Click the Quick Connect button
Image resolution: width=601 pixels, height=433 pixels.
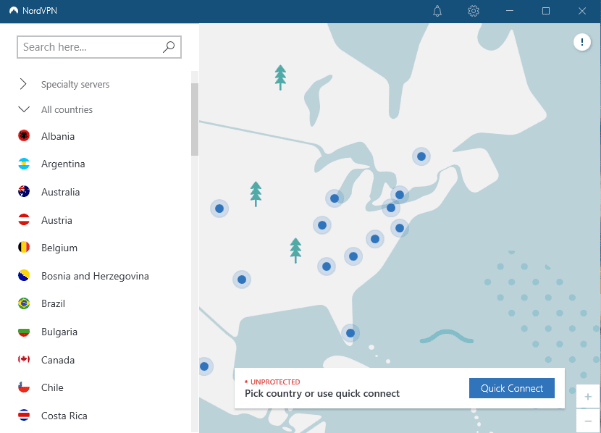[512, 388]
